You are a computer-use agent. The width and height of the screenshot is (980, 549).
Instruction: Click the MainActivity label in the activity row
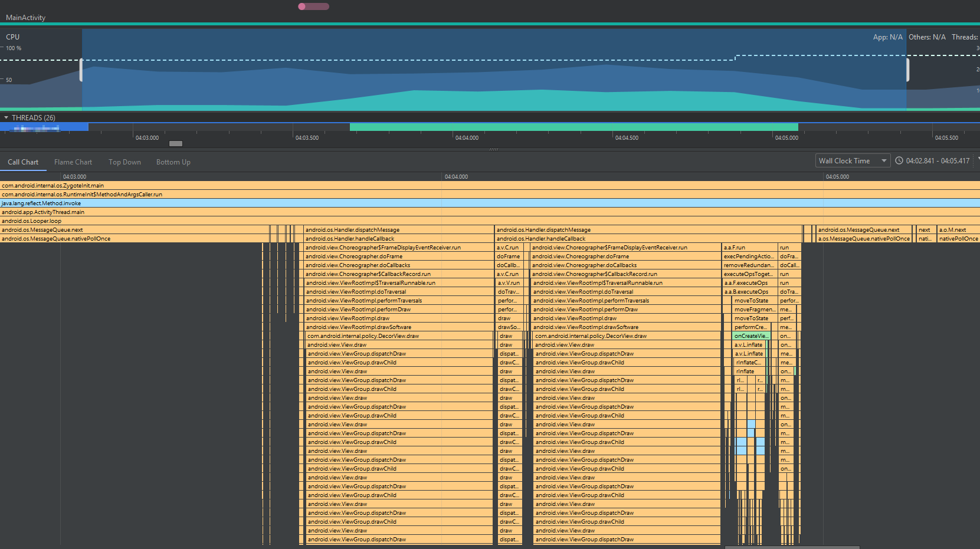pos(26,18)
